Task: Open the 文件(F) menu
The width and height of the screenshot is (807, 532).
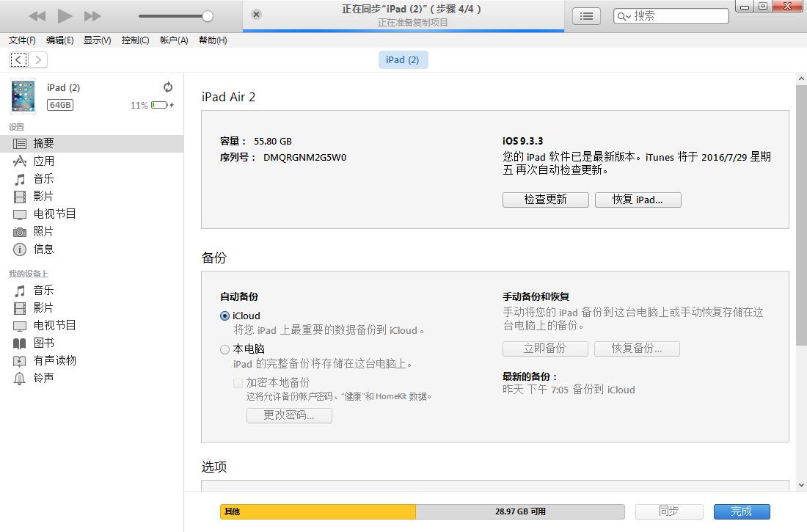Action: 22,40
